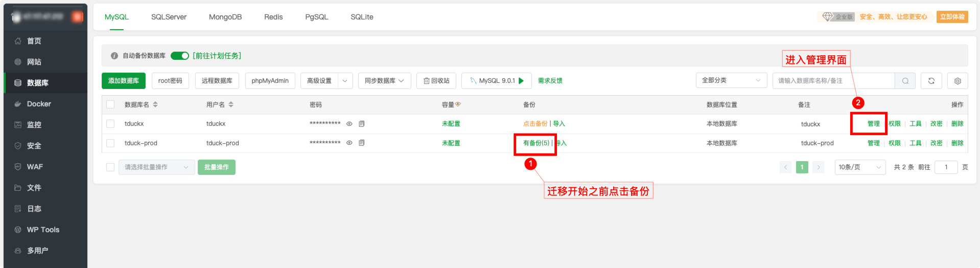Switch to the Redis tab
The image size is (980, 268).
(273, 17)
